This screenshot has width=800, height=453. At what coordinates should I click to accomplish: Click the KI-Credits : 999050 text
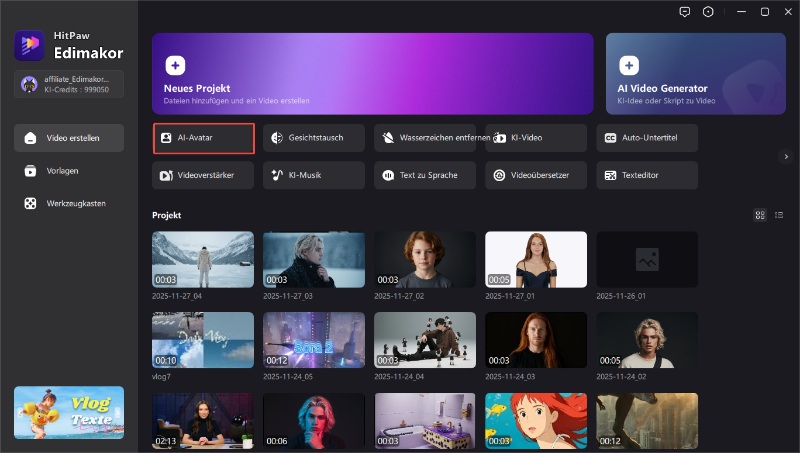pos(77,89)
